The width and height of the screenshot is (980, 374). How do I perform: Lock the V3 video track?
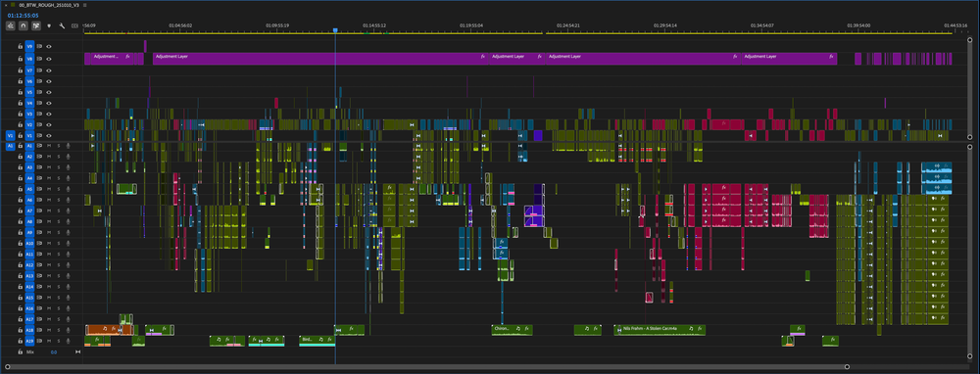20,114
